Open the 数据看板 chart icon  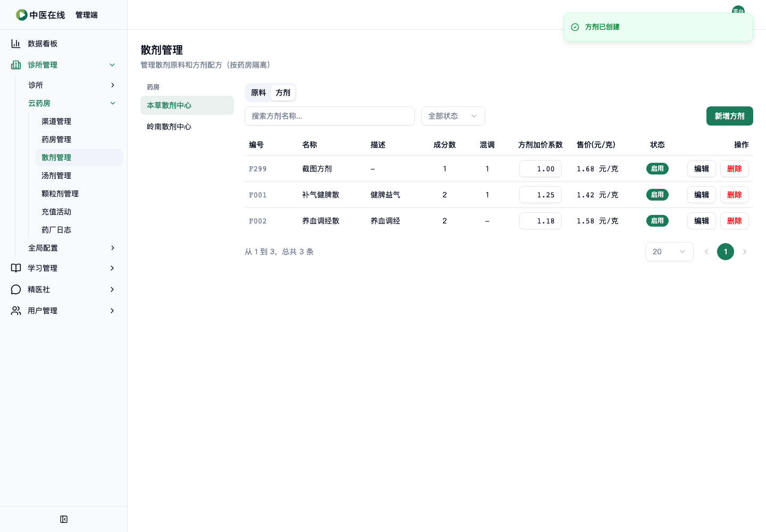coord(16,44)
